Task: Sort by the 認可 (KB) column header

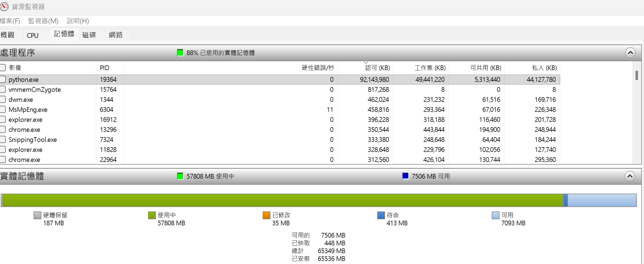Action: click(378, 68)
